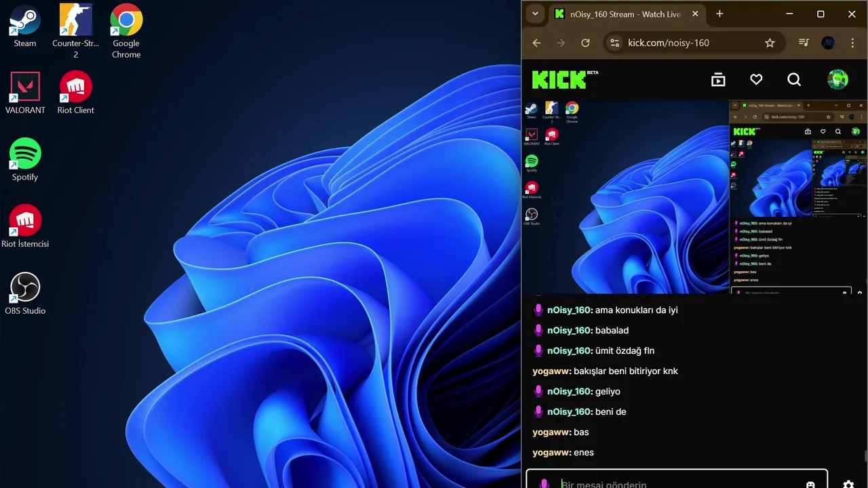Screen dimensions: 868x488
Task: Click the chat scrollbar thumb
Action: coord(865,456)
